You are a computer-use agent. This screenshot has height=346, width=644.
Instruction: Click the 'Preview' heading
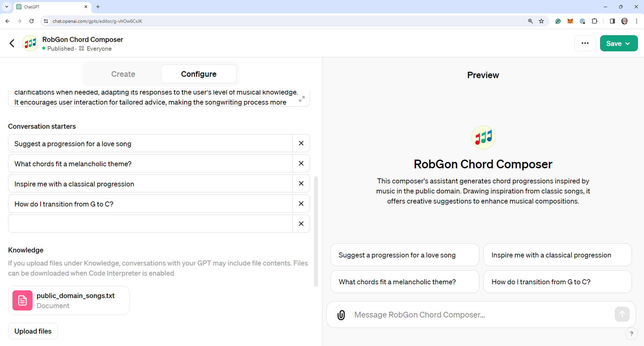tap(483, 75)
